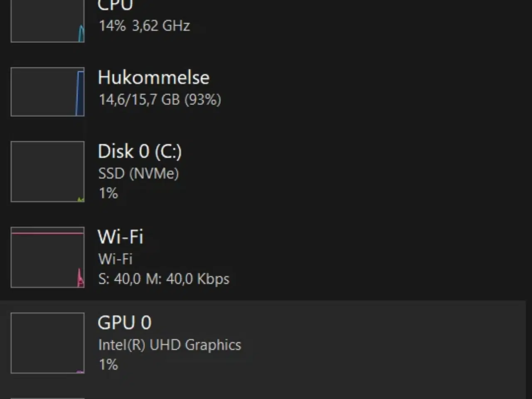
Task: Click the Intel(R) UHD Graphics label
Action: click(170, 345)
